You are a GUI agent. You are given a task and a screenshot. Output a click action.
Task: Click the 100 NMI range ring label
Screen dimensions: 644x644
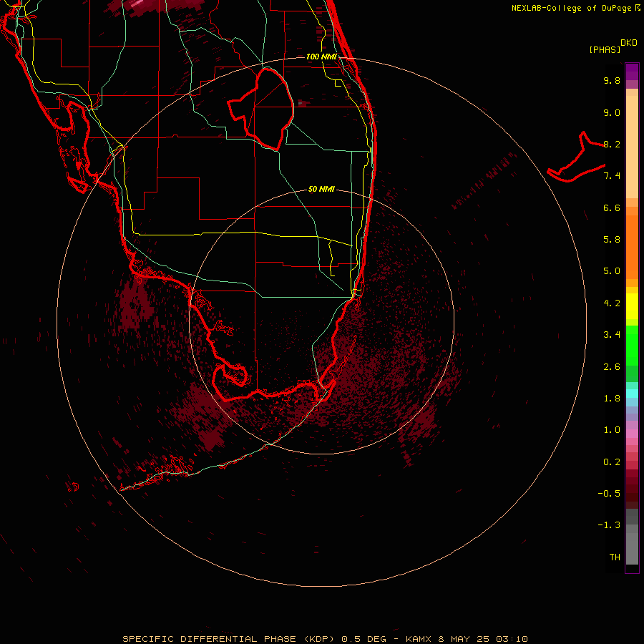pos(321,57)
